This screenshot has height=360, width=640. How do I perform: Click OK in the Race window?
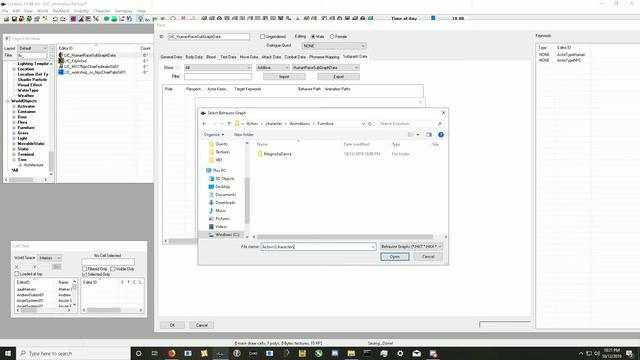pyautogui.click(x=172, y=325)
